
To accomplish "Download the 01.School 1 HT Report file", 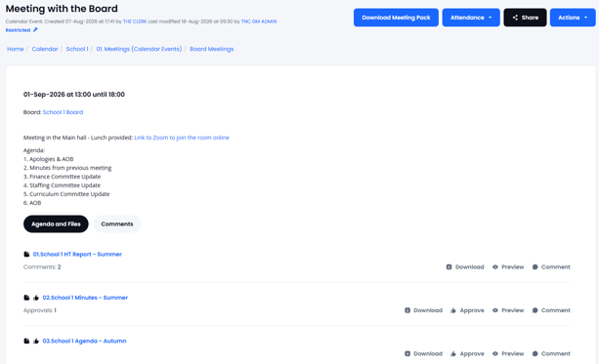I will click(465, 267).
